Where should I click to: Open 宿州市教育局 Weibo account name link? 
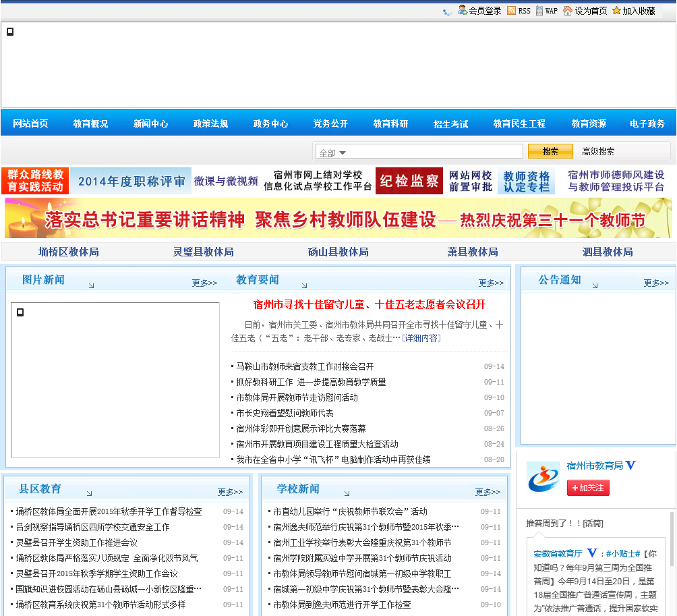tap(595, 466)
